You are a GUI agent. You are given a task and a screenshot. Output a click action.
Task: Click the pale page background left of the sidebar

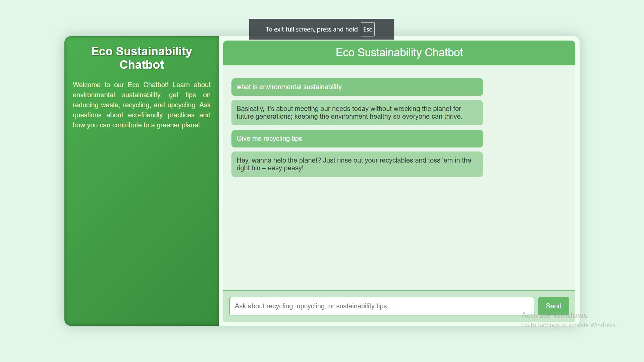pos(32,181)
